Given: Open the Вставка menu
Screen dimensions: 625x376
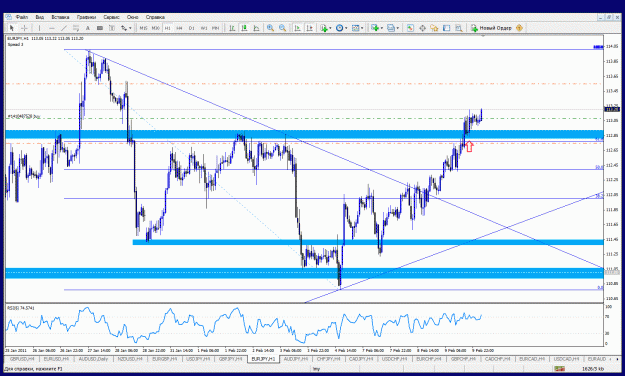Looking at the screenshot, I should (x=60, y=17).
